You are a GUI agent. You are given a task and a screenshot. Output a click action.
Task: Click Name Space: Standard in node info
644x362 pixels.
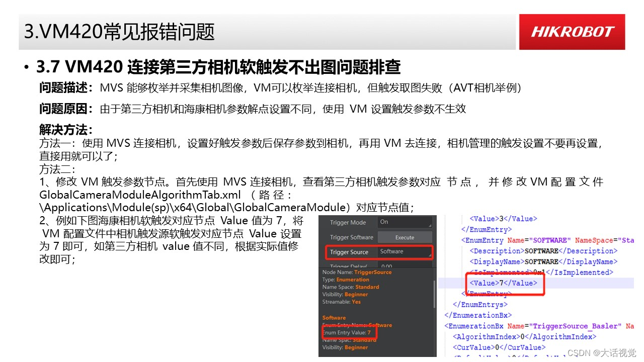coord(351,287)
